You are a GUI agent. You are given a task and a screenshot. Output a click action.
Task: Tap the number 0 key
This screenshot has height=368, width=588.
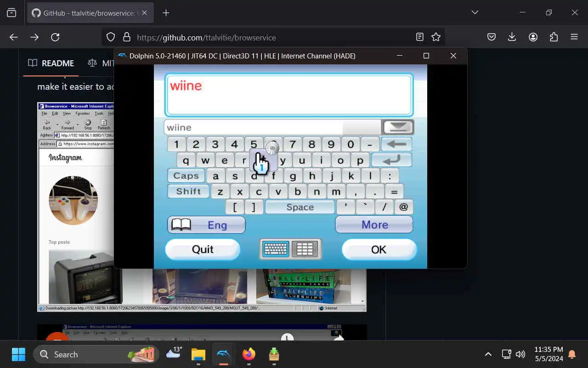[x=351, y=144]
